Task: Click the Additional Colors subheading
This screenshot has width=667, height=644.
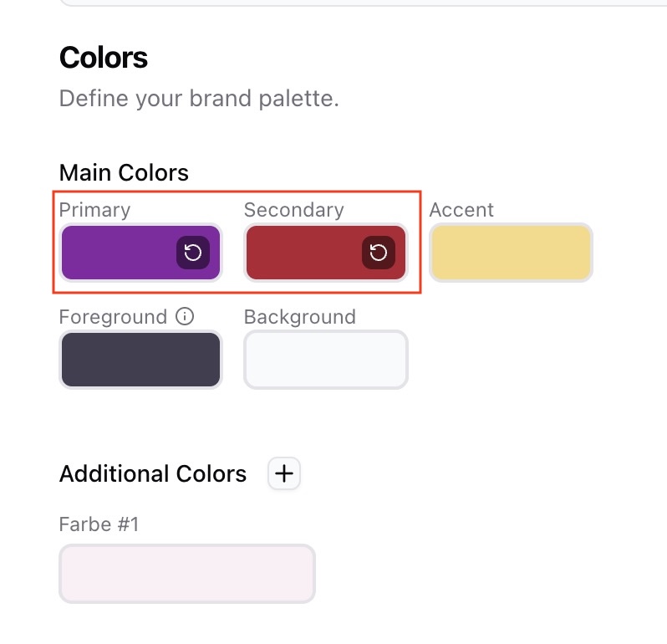Action: tap(153, 474)
